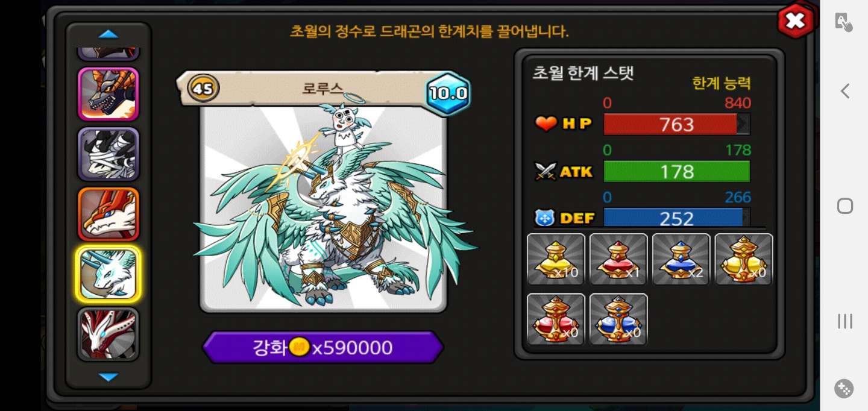This screenshot has height=411, width=868.
Task: Choose the red horned dragon portrait
Action: [x=108, y=214]
